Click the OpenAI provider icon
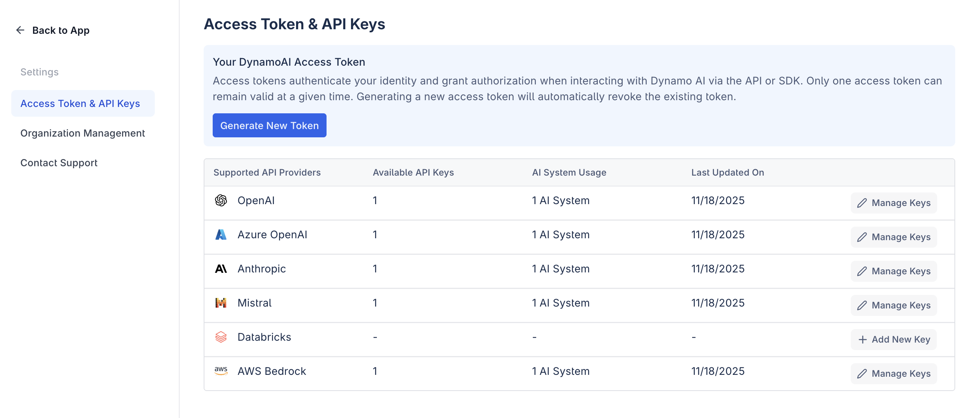Image resolution: width=980 pixels, height=418 pixels. 221,200
